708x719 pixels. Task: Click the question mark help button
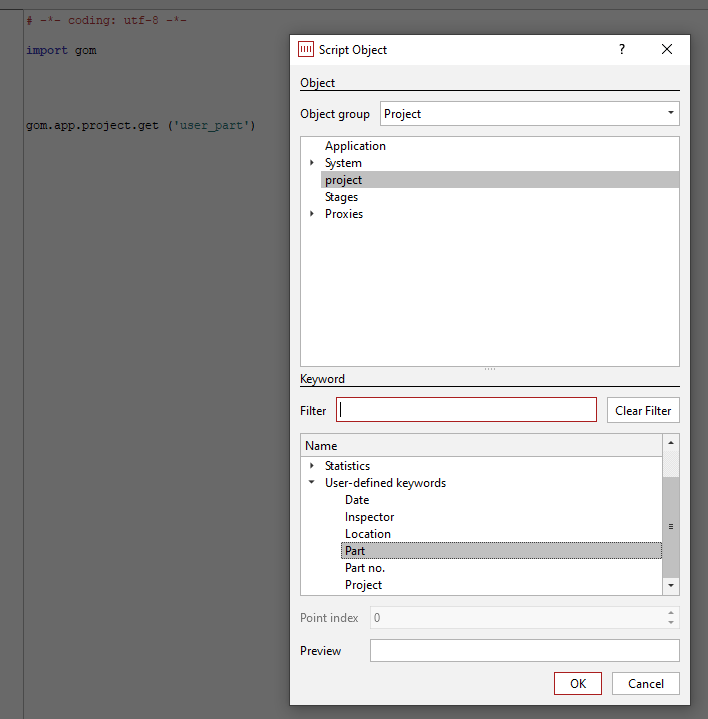[x=622, y=50]
